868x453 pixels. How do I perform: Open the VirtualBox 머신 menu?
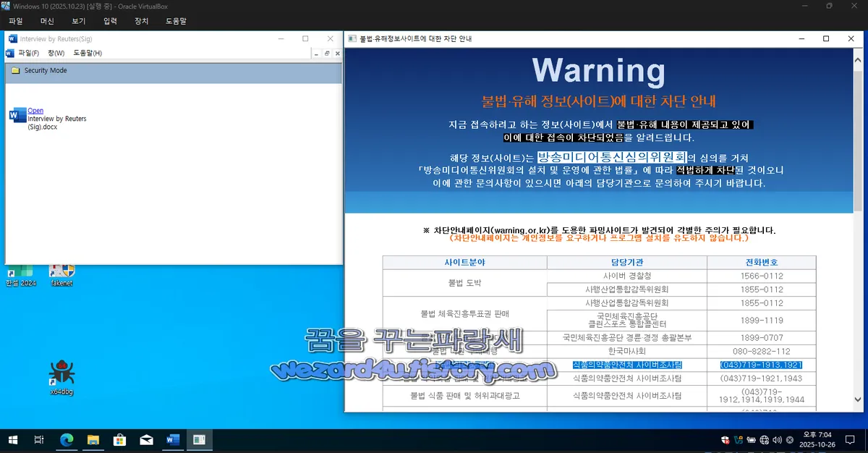pyautogui.click(x=47, y=21)
